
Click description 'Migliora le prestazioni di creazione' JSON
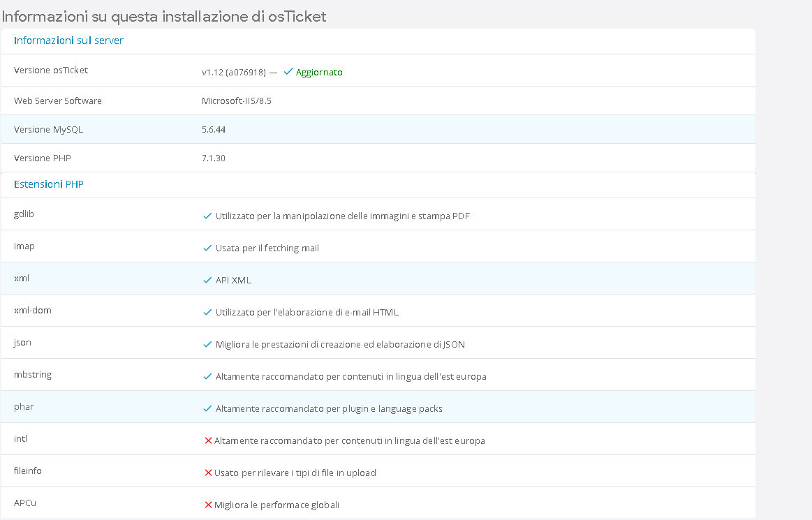pyautogui.click(x=340, y=344)
